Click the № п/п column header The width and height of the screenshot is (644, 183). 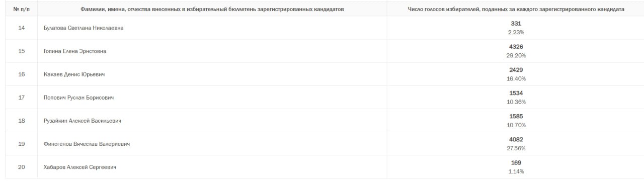pos(21,10)
